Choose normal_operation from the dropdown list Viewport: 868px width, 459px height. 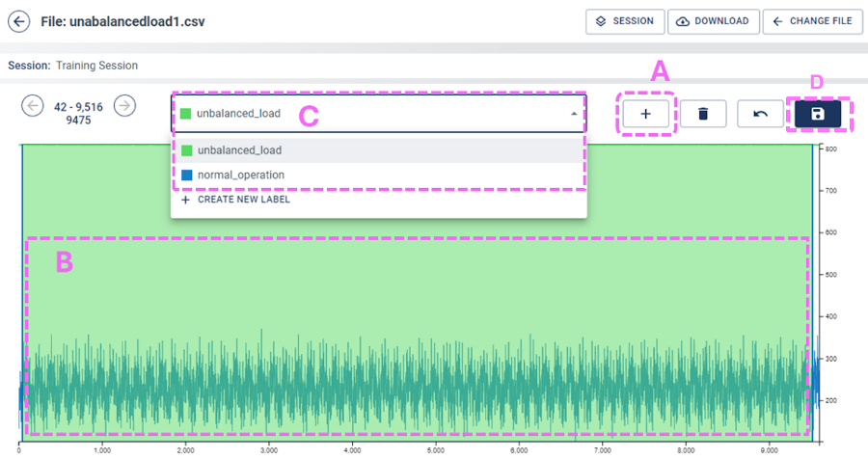coord(241,175)
